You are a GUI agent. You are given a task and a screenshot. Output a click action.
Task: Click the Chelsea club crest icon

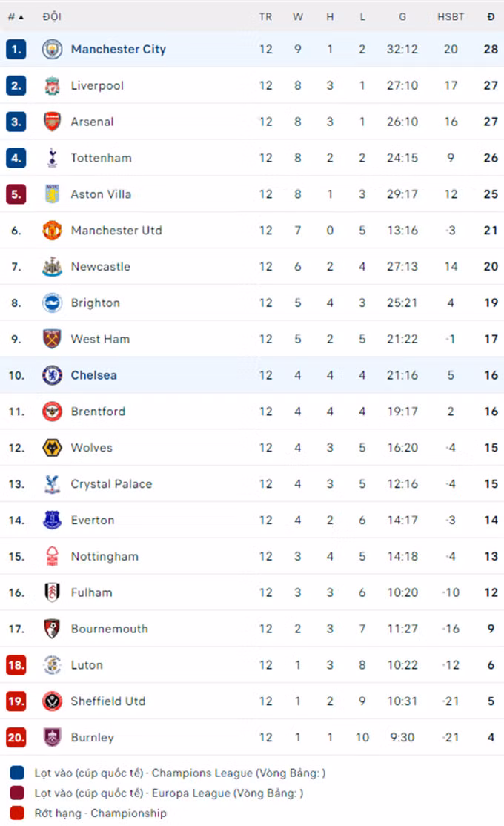pyautogui.click(x=52, y=375)
